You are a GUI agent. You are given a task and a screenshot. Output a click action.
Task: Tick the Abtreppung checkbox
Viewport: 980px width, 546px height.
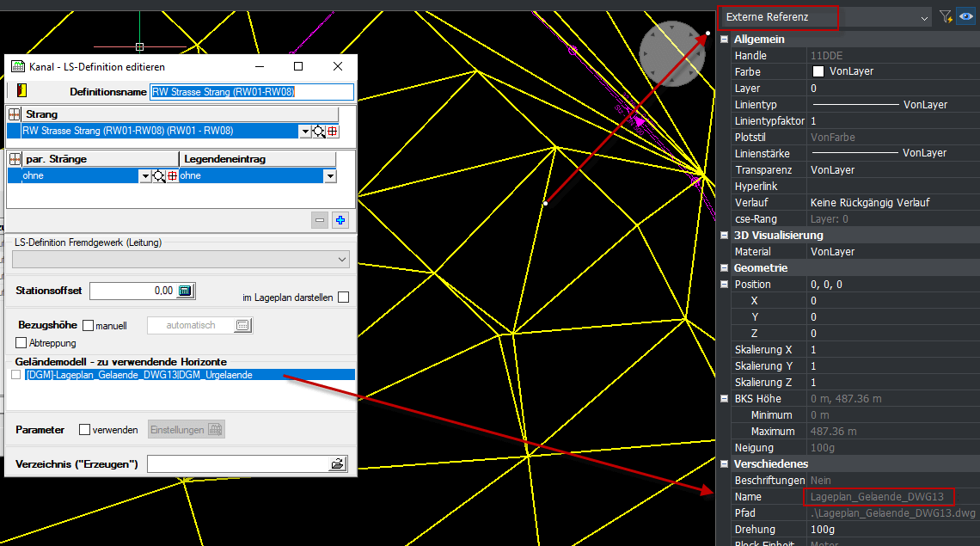(x=21, y=343)
